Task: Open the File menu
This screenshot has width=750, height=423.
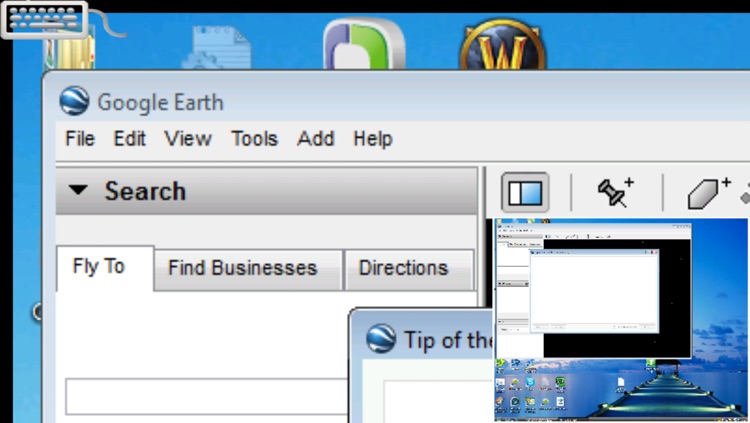Action: (x=80, y=139)
